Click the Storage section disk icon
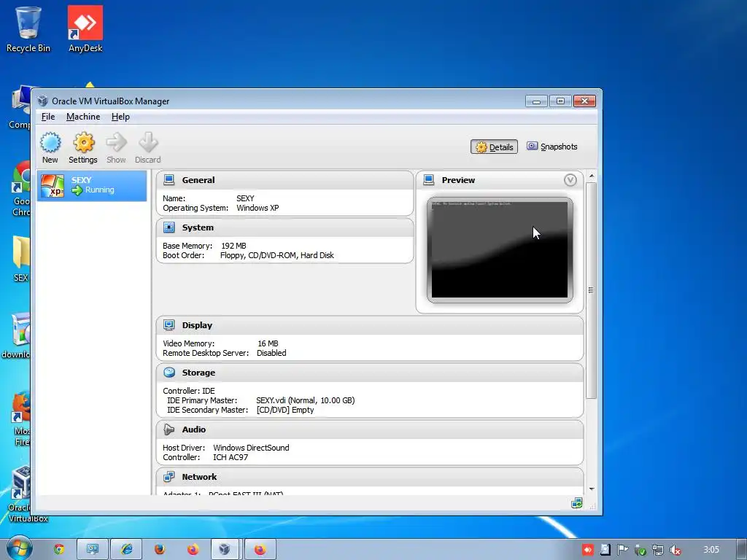Screen dimensions: 747x560 (x=169, y=373)
